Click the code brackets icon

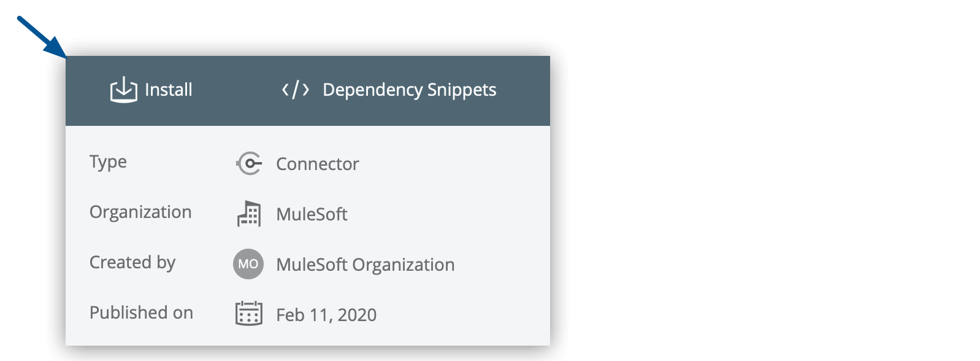tap(295, 90)
